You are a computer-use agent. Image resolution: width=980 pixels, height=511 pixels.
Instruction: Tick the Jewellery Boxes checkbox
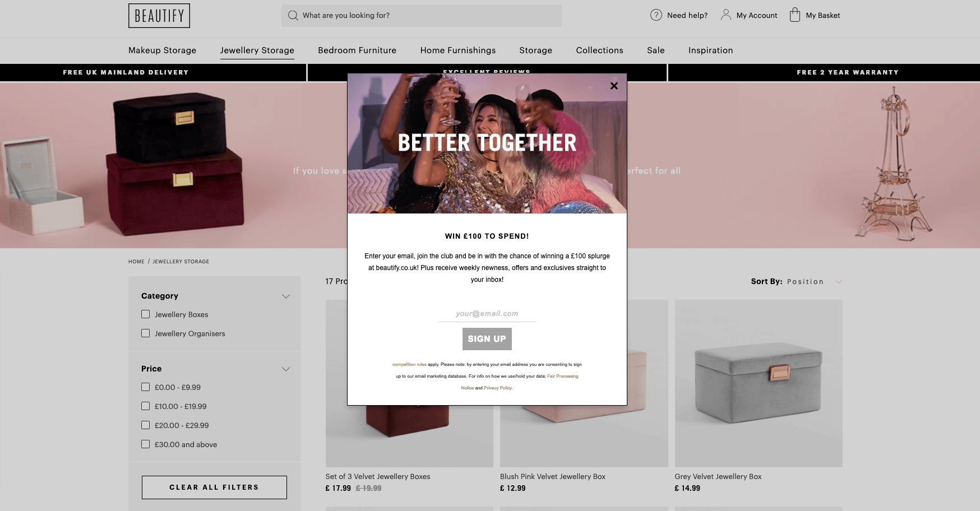pos(146,314)
